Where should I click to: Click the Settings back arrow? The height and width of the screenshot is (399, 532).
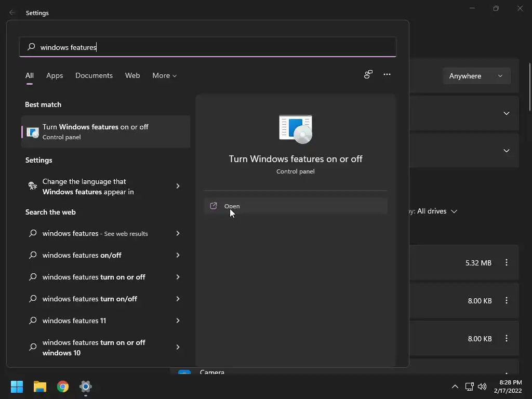point(12,12)
